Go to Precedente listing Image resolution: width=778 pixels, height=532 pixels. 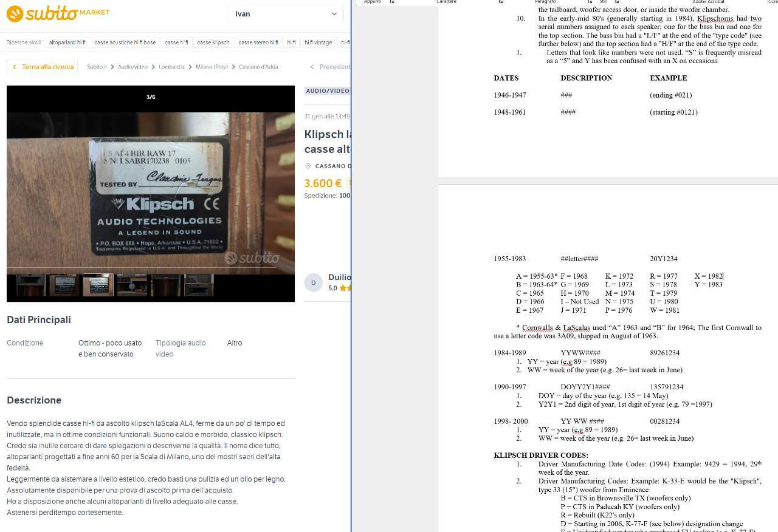coord(330,67)
